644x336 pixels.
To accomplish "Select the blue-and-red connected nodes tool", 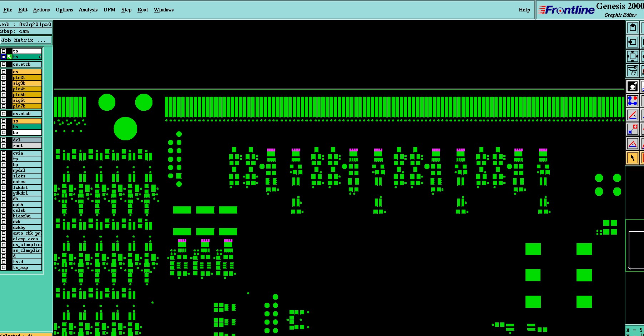I will (x=632, y=101).
